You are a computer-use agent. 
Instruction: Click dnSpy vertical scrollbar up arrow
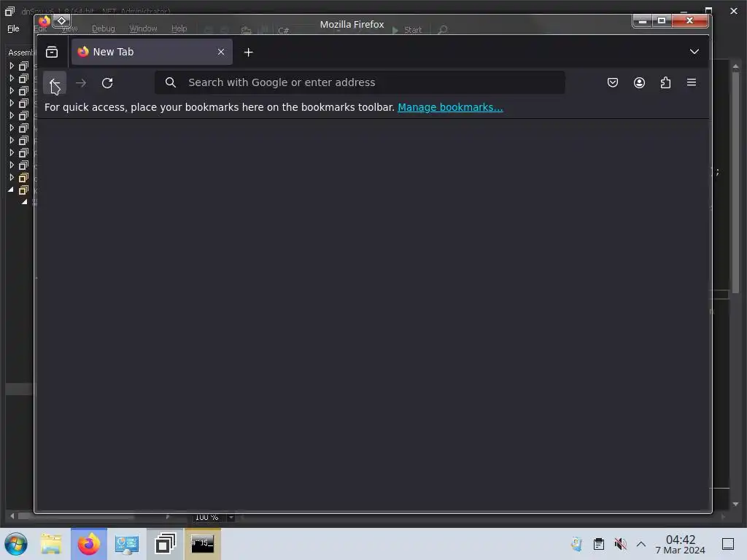click(x=735, y=66)
